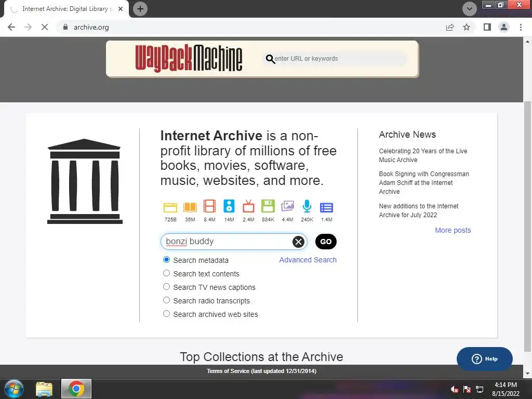The height and width of the screenshot is (399, 532).
Task: Click the Wayback Machine magnifier icon
Action: pyautogui.click(x=270, y=59)
